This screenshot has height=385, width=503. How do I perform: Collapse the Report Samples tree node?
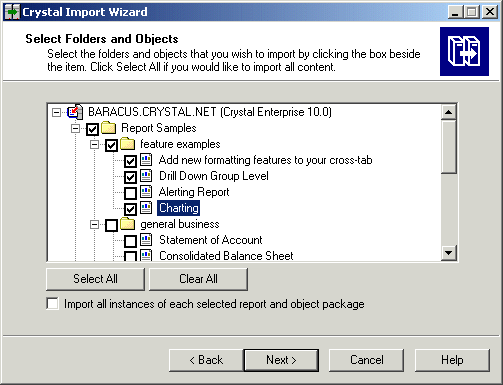coord(76,128)
